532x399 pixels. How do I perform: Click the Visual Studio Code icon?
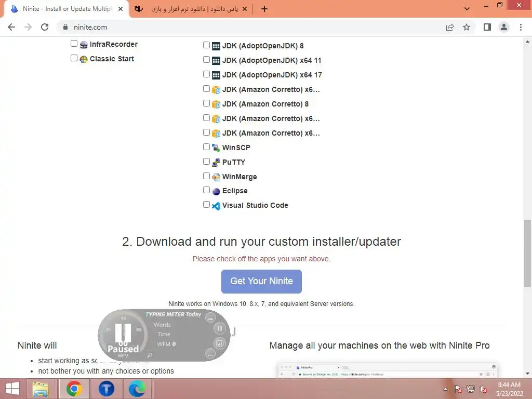(x=216, y=206)
